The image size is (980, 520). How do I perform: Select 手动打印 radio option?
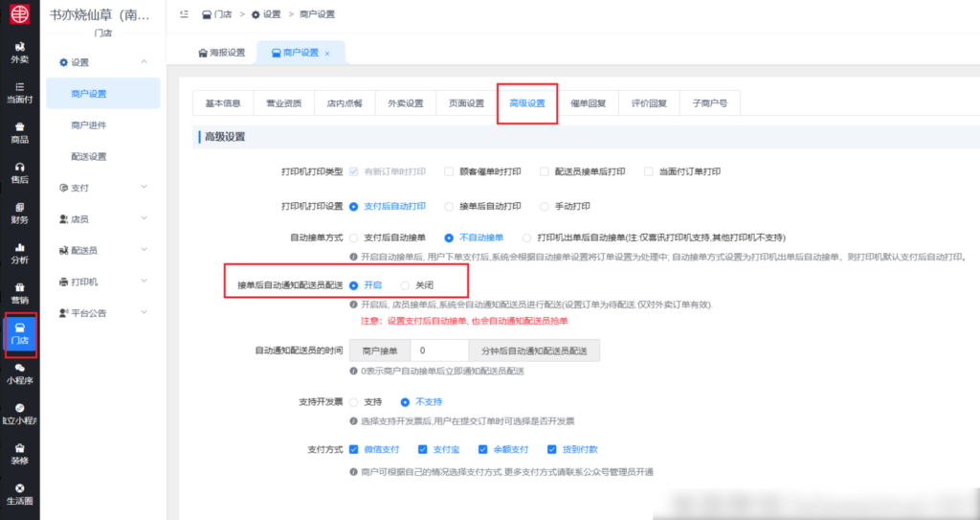point(545,207)
